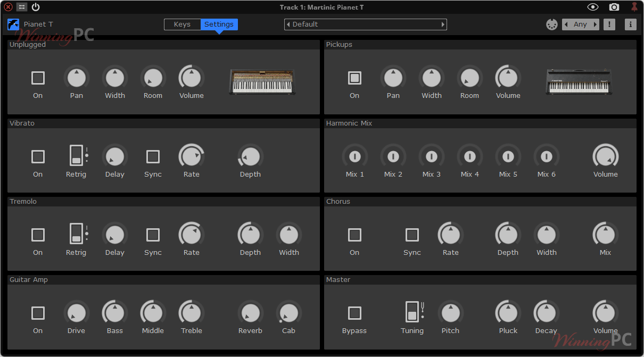Image resolution: width=644 pixels, height=357 pixels.
Task: Click the Pianet T bird logo icon
Action: pyautogui.click(x=13, y=24)
